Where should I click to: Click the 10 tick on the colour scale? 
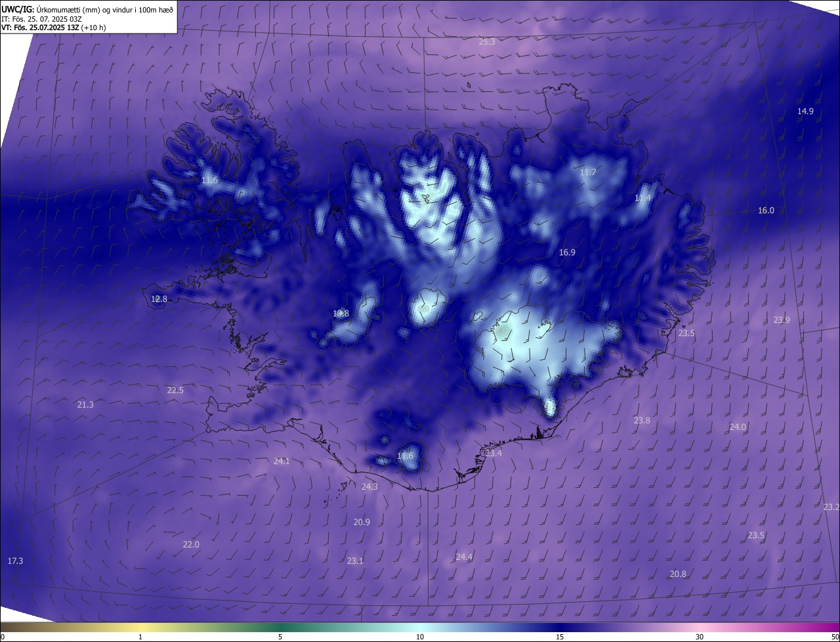[x=420, y=637]
